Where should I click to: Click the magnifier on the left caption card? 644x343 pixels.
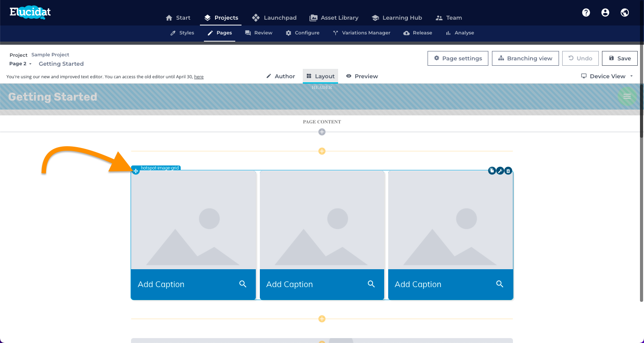243,284
